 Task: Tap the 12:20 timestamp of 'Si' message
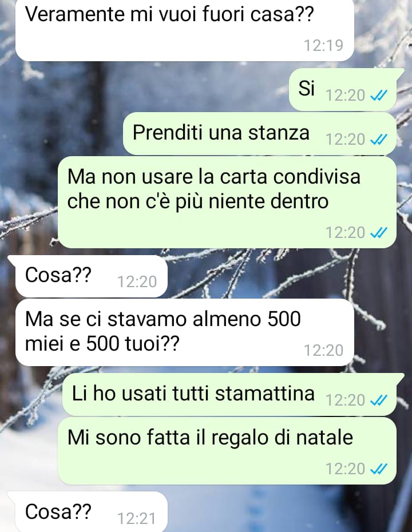coord(345,96)
